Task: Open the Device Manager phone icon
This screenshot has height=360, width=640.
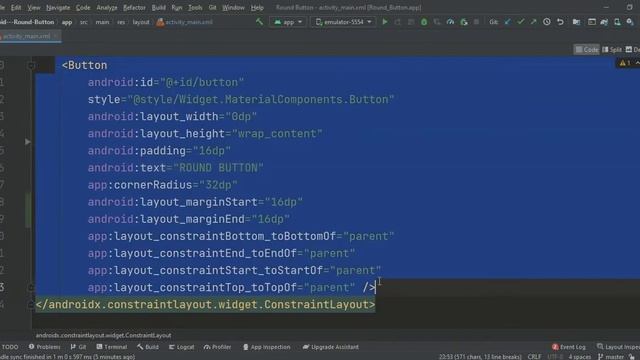Action: [x=617, y=22]
